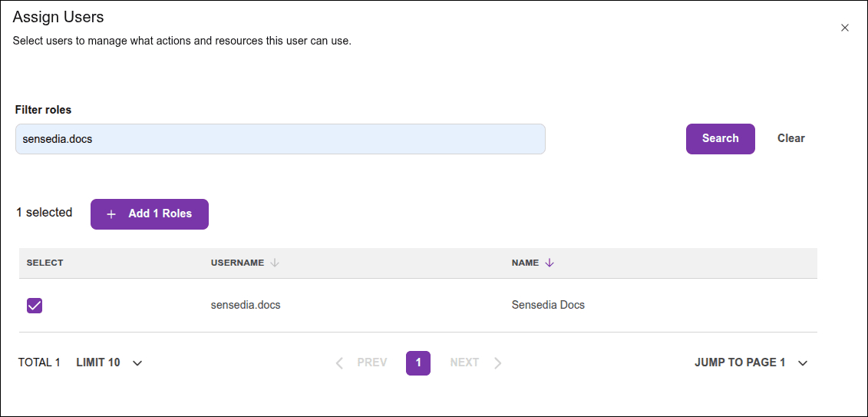Viewport: 868px width, 417px height.
Task: Go to the NEXT page
Action: (x=464, y=362)
